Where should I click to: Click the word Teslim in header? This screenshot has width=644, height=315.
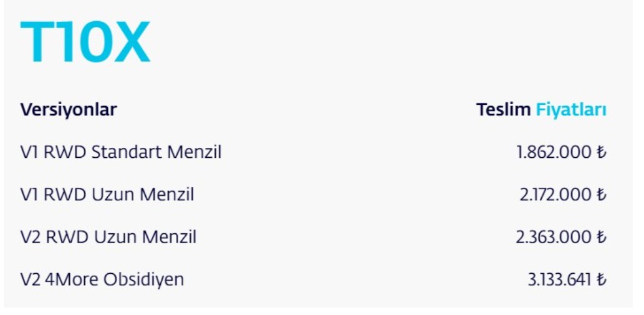(x=503, y=110)
